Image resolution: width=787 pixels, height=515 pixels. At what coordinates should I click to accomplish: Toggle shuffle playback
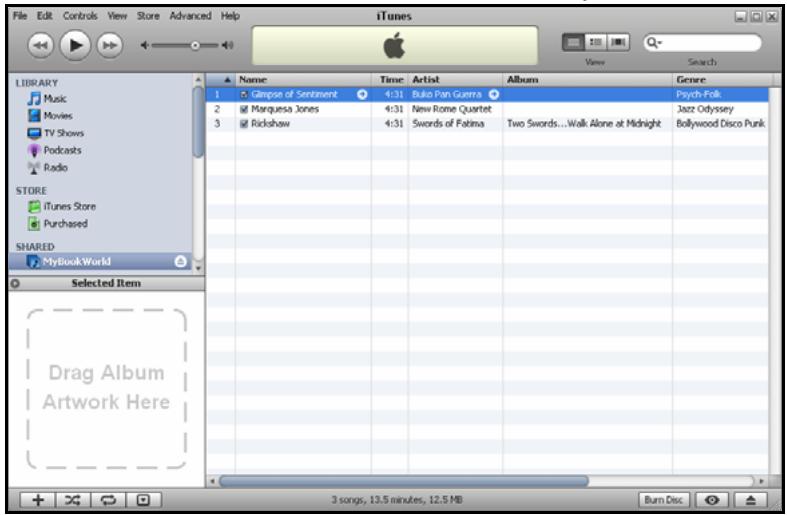pyautogui.click(x=73, y=500)
